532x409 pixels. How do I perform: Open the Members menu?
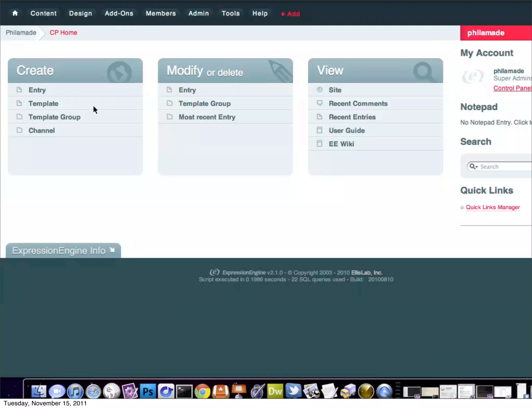tap(161, 13)
